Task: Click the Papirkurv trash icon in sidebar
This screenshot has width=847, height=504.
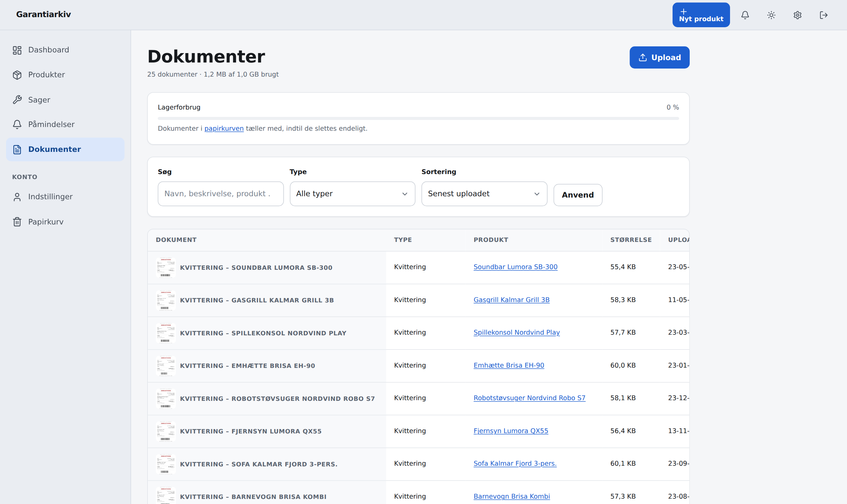Action: click(x=17, y=222)
